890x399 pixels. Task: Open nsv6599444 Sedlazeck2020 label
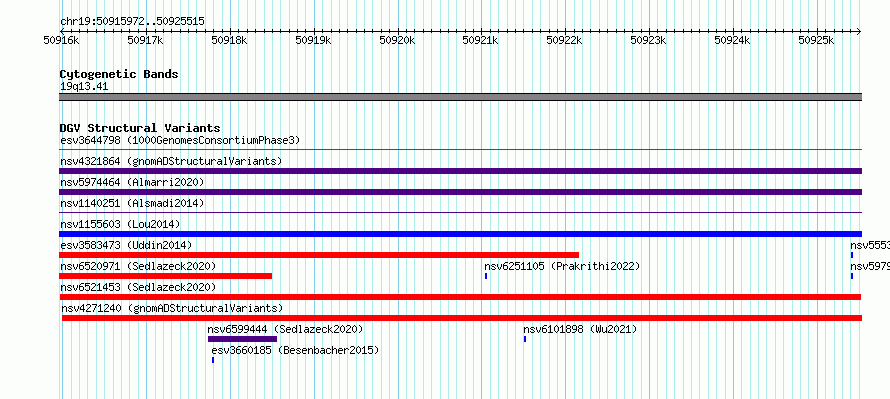click(285, 329)
